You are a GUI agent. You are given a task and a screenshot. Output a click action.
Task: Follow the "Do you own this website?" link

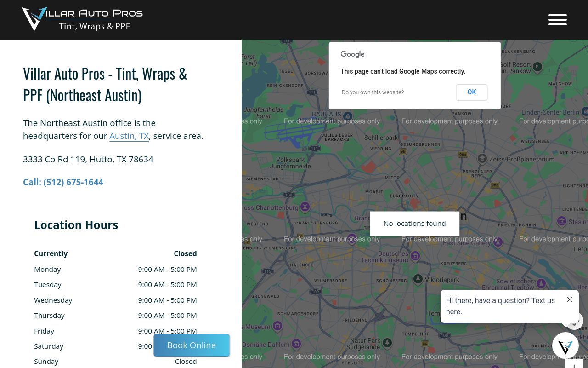tap(373, 92)
